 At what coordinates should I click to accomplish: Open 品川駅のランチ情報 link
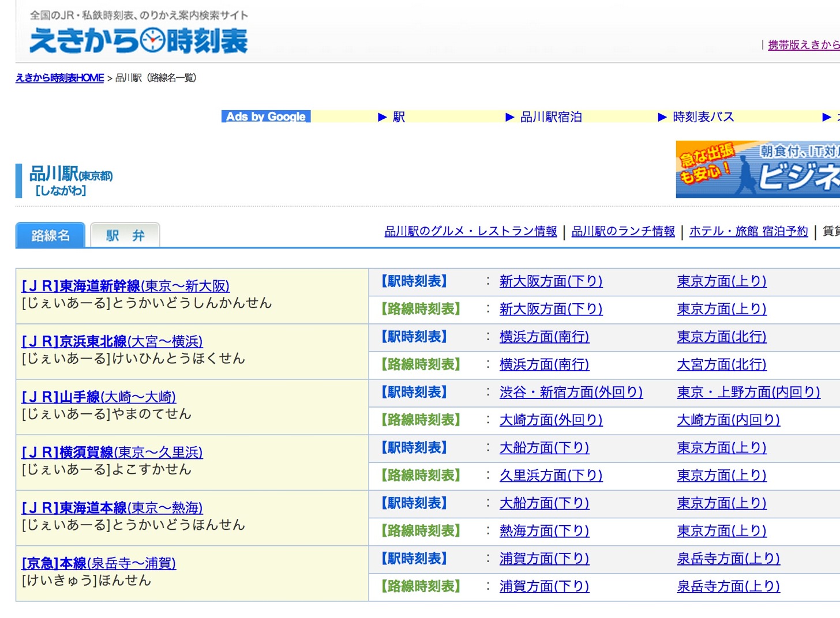tap(623, 231)
